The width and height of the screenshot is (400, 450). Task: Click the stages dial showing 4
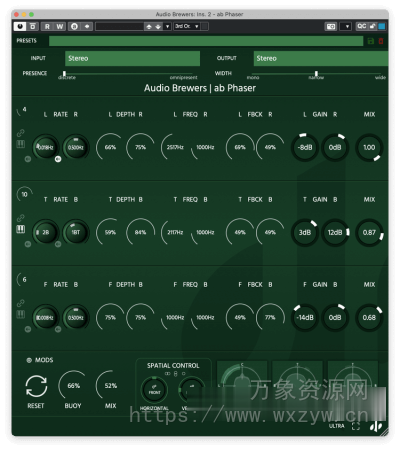[x=23, y=110]
